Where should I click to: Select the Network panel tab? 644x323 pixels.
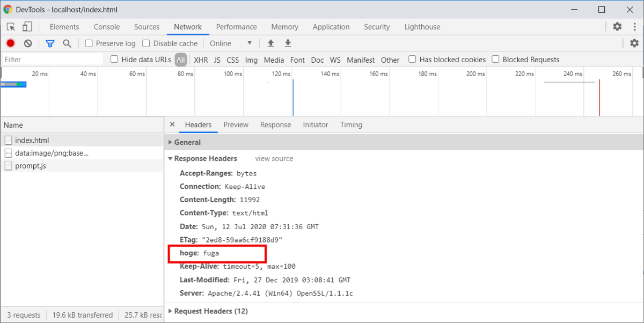[x=188, y=27]
